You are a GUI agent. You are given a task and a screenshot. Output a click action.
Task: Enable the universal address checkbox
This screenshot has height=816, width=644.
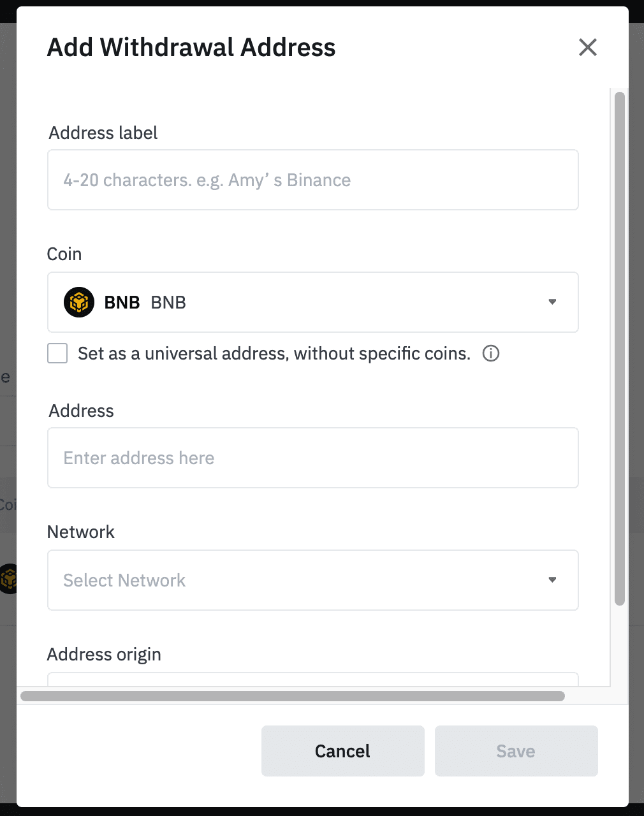(x=57, y=353)
